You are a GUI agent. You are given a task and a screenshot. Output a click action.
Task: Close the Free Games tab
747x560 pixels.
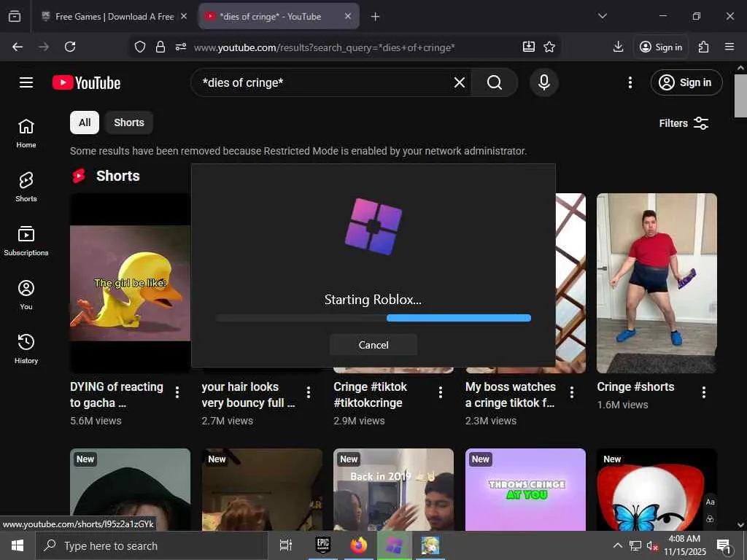[184, 16]
